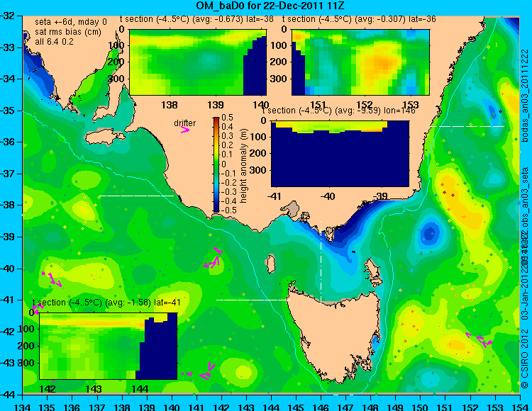The width and height of the screenshot is (532, 411).
Task: Click the '© CSIRO 2012' copyright text
Action: (x=524, y=359)
